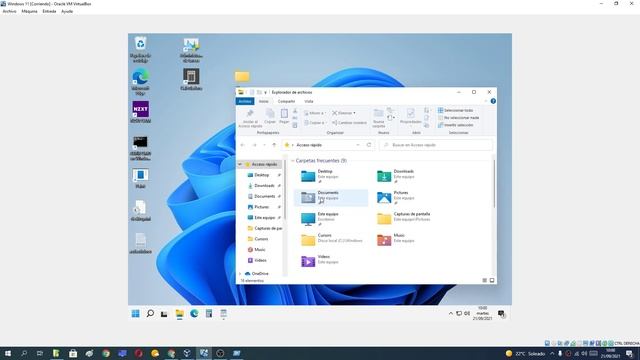Switch to the Vista ribbon tab
The width and height of the screenshot is (640, 360).
point(309,101)
